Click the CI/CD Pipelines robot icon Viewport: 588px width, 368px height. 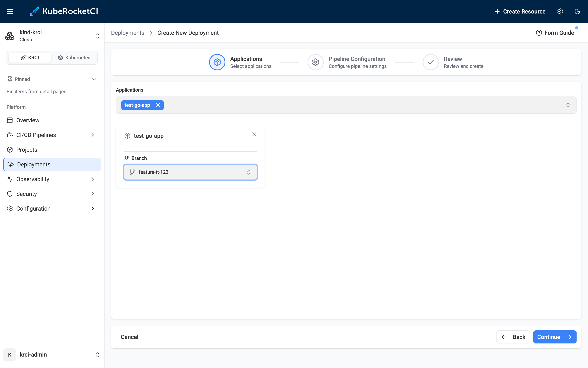[10, 135]
